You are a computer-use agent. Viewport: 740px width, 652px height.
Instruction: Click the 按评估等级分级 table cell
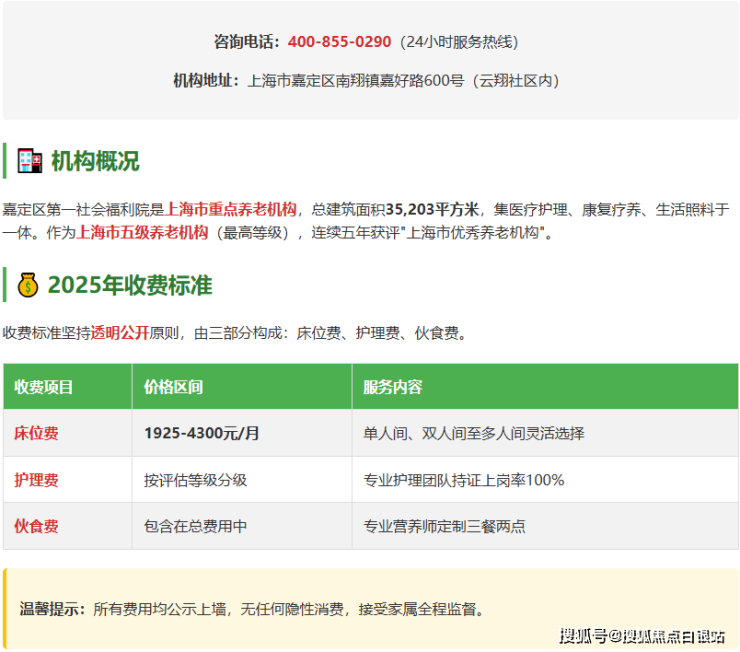195,480
